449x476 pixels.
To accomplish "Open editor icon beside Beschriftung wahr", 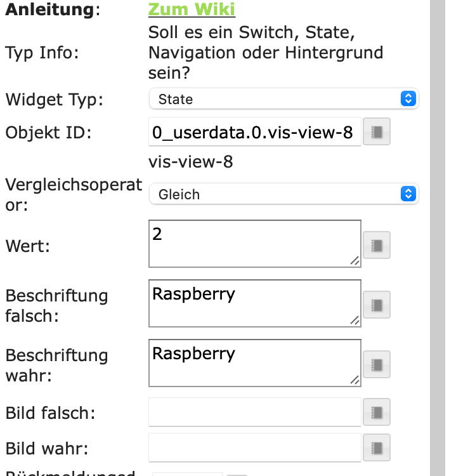I will pos(377,364).
